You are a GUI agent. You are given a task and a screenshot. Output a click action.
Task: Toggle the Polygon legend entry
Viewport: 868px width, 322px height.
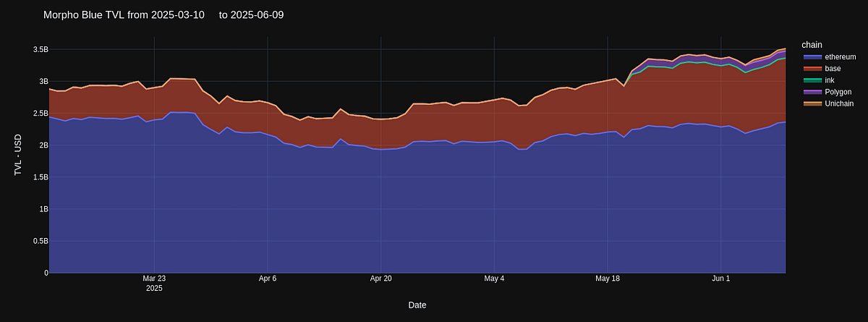827,92
